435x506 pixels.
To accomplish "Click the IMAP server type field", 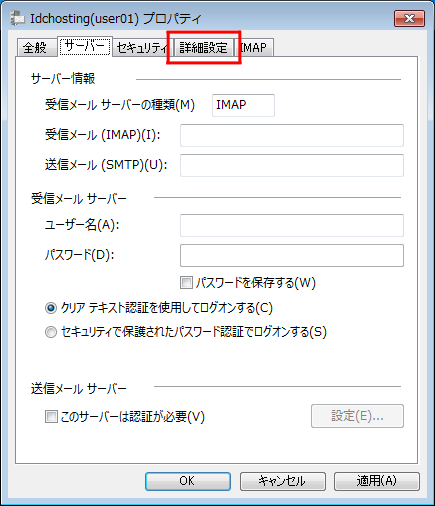I will 243,105.
